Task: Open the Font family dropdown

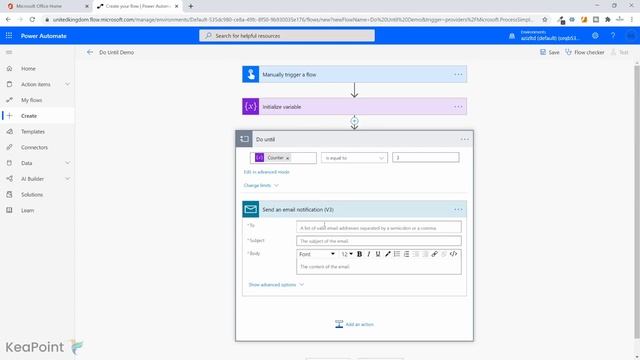Action: coord(317,254)
